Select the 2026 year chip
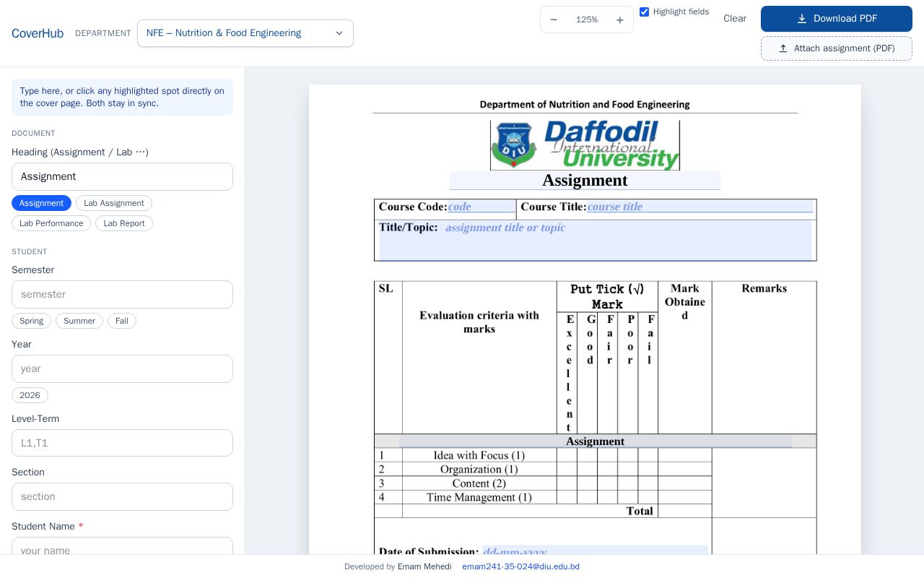This screenshot has width=924, height=578. (30, 395)
